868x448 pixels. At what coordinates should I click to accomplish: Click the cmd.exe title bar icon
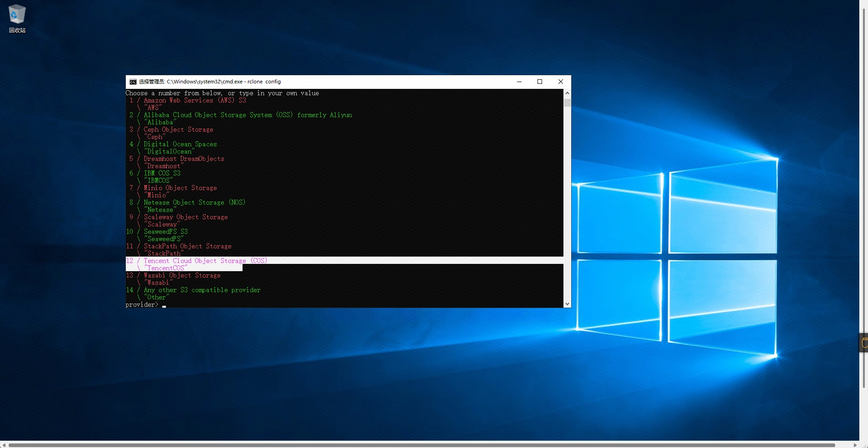tap(133, 82)
